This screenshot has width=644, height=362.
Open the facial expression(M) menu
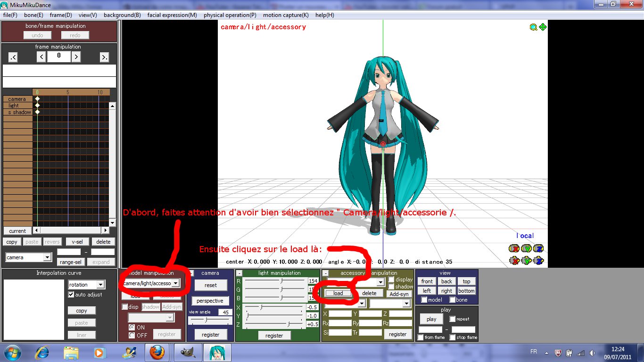[x=172, y=15]
